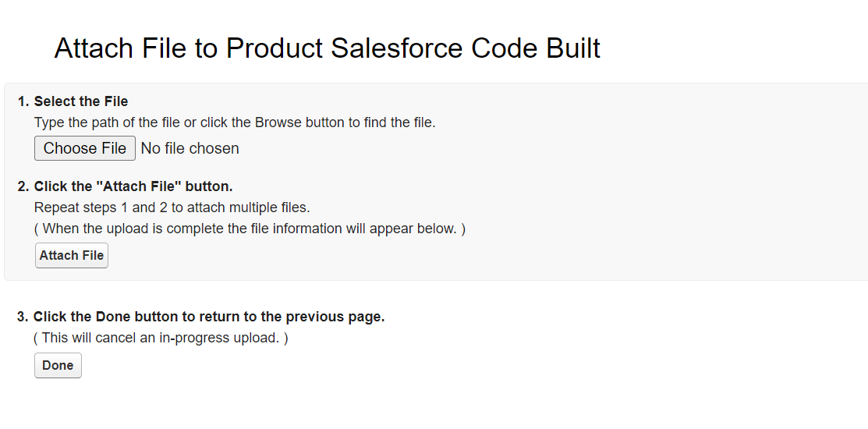Click the step 3 "Click the Done button" heading

click(x=209, y=317)
